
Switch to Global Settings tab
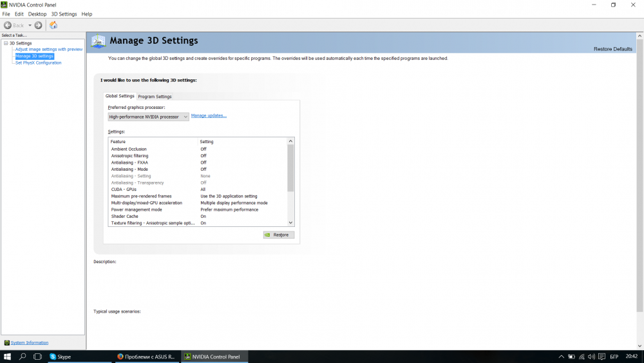click(x=120, y=96)
